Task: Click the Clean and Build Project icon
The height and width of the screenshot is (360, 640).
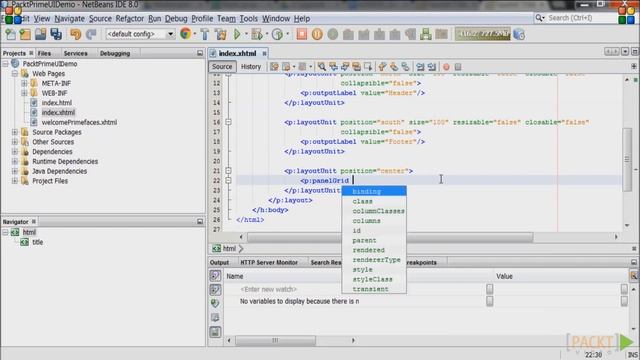Action: pyautogui.click(x=220, y=34)
